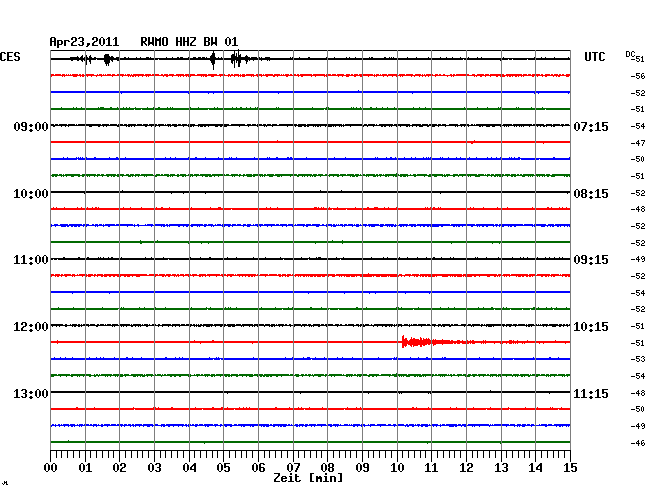The height and width of the screenshot is (494, 650).
Task: Click the Zeit [min] axis title
Action: 308,478
